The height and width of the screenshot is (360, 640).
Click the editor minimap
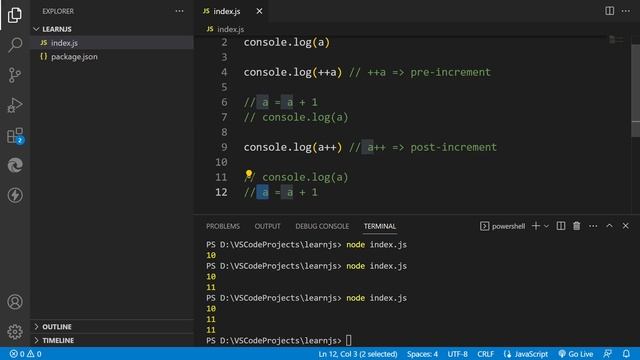tap(616, 40)
